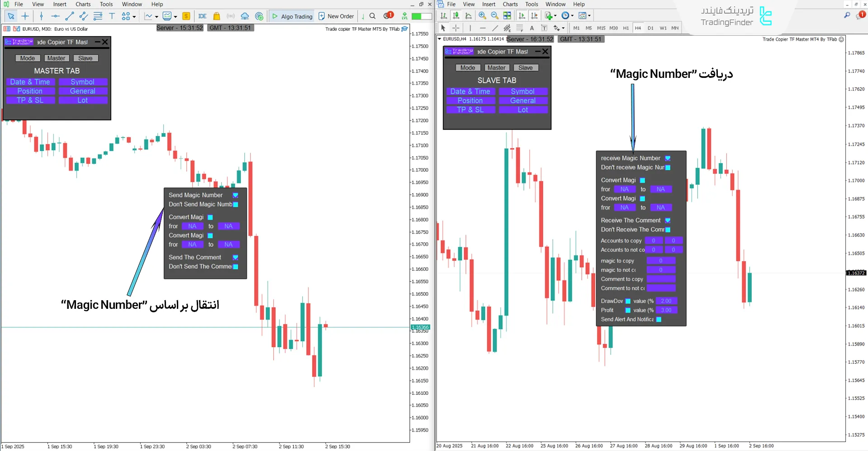868x451 pixels.
Task: Select the Trendline drawing tool
Action: 69,16
